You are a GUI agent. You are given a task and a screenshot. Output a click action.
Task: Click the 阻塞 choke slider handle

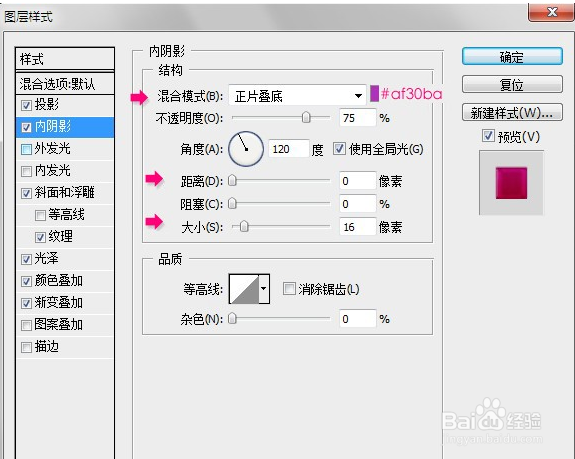232,203
